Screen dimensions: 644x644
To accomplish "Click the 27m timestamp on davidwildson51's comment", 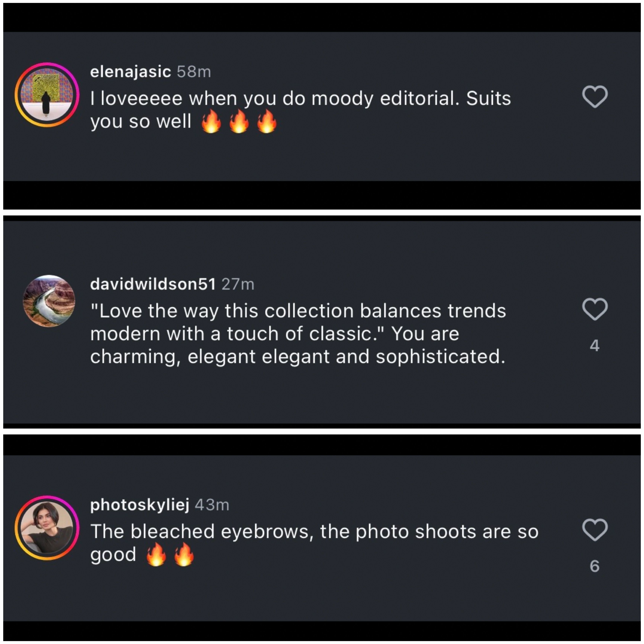I will (x=238, y=284).
